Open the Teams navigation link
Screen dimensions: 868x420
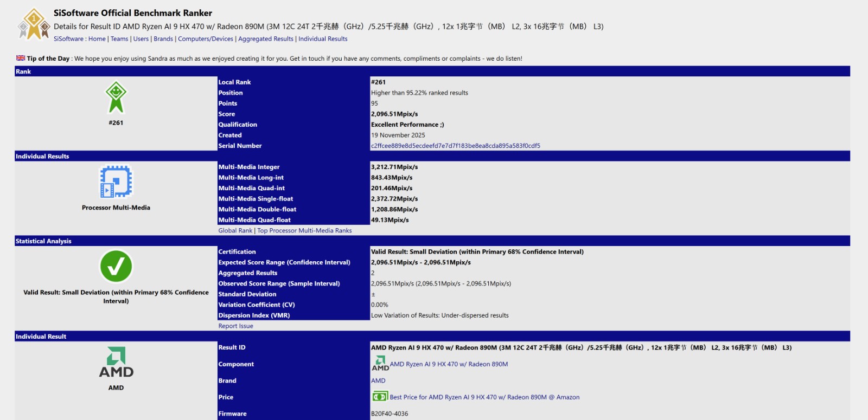[119, 39]
